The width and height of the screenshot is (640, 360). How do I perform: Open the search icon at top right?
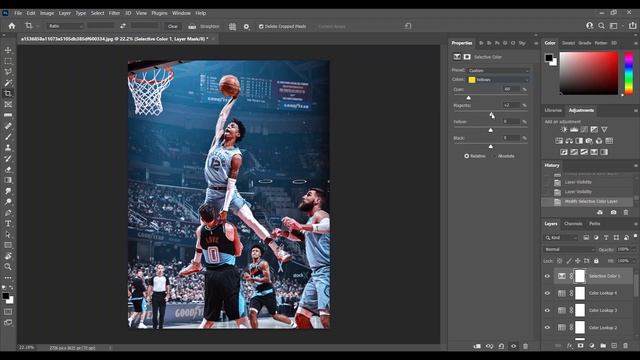coord(601,26)
